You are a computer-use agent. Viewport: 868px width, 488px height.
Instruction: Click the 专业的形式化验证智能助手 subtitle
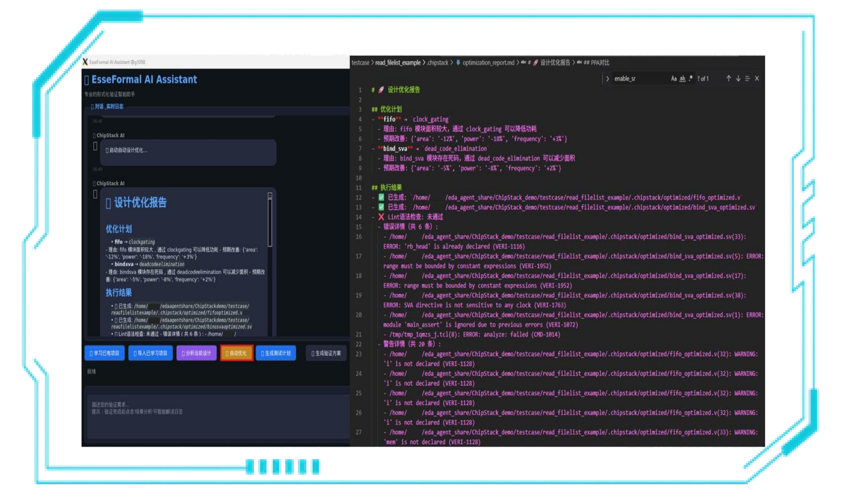[110, 94]
